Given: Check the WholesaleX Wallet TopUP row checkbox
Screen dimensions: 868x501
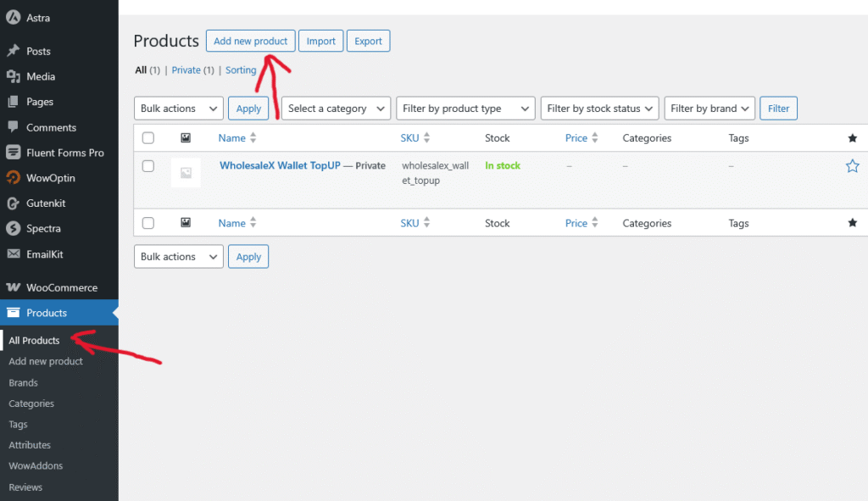Looking at the screenshot, I should click(148, 166).
